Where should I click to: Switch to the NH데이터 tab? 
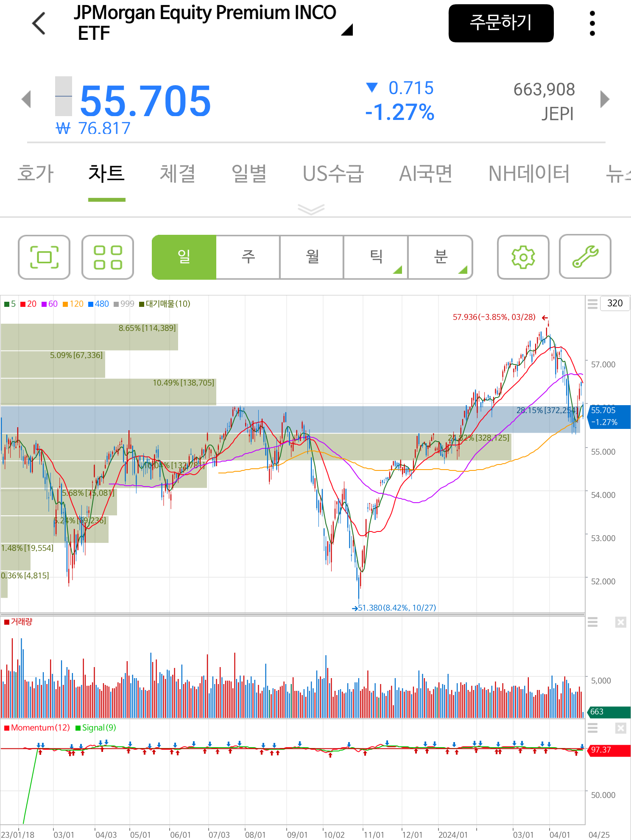(529, 174)
